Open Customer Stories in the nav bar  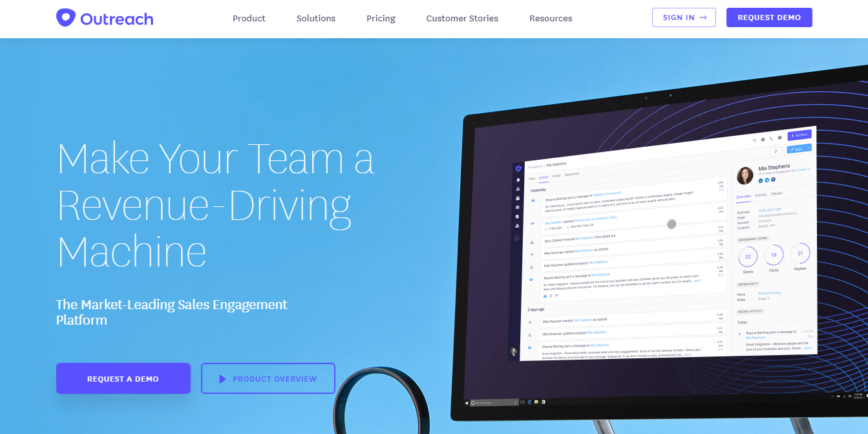(x=462, y=18)
